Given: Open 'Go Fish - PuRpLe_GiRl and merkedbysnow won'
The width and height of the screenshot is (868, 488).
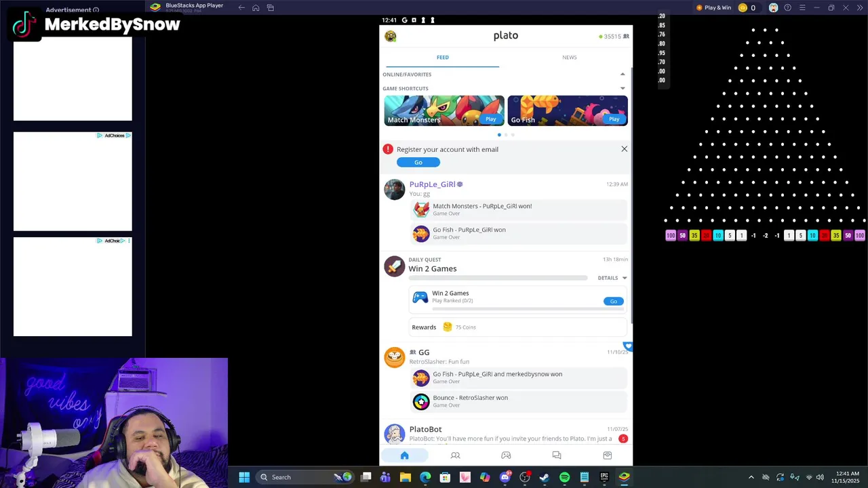Looking at the screenshot, I should click(x=519, y=378).
